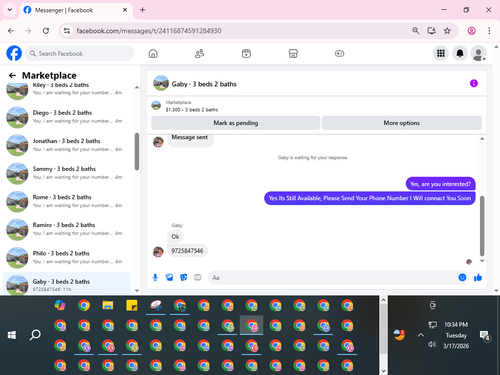Click chat scroll-up arrow

tap(482, 139)
